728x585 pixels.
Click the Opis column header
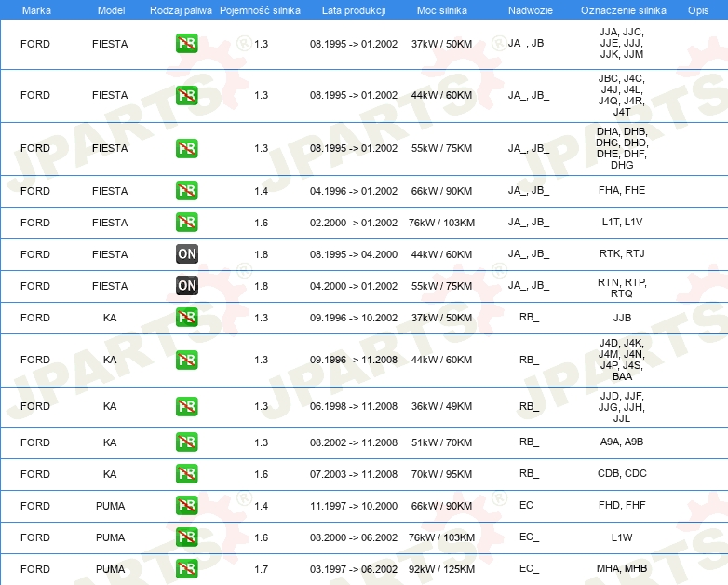[x=698, y=10]
